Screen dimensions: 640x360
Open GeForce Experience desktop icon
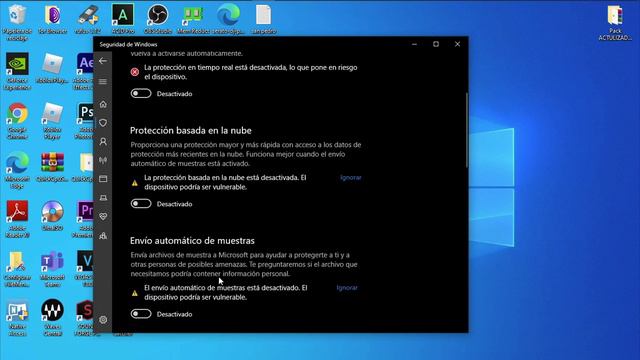[17, 71]
